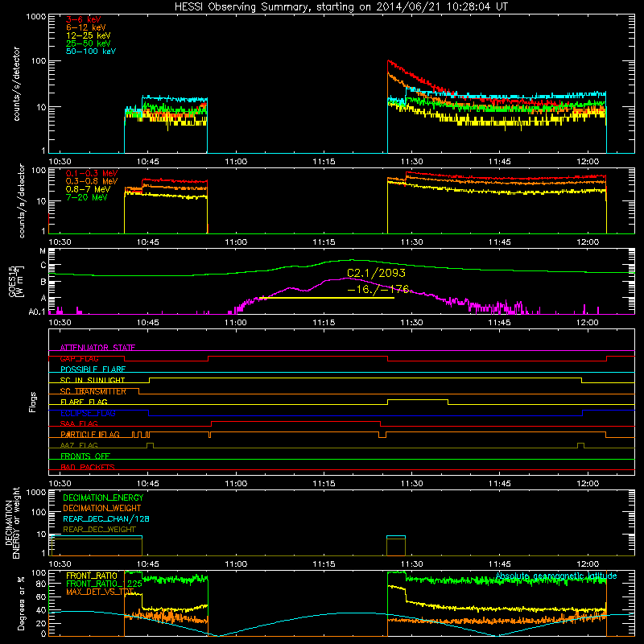Image resolution: width=644 pixels, height=644 pixels.
Task: Click the 1000 tick on top panel axis
Action: (36, 17)
